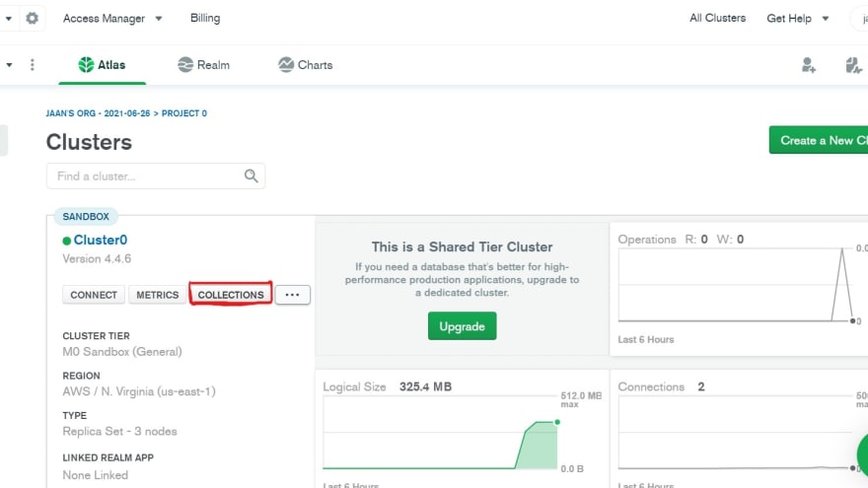This screenshot has height=488, width=868.
Task: Click the search magnifier icon
Action: (251, 175)
